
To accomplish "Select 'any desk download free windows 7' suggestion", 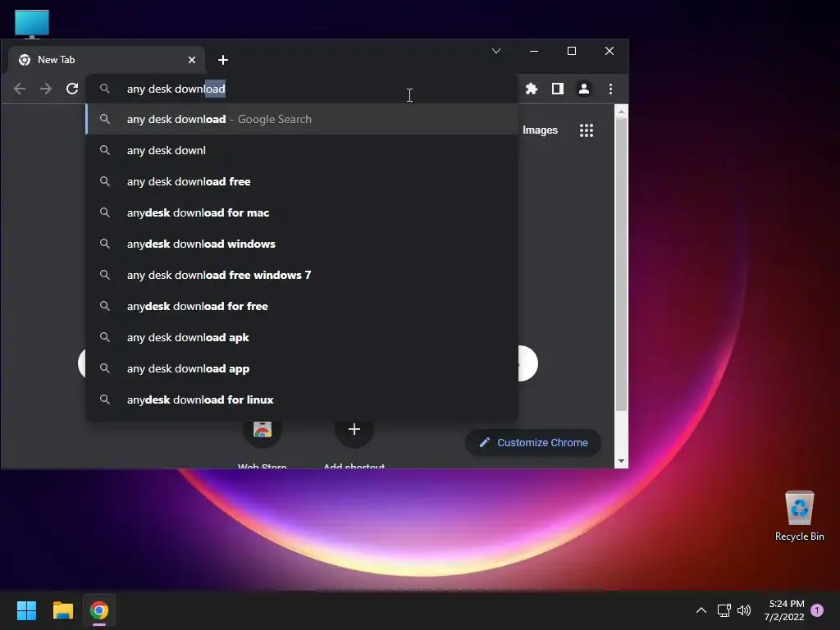I will pyautogui.click(x=302, y=275).
